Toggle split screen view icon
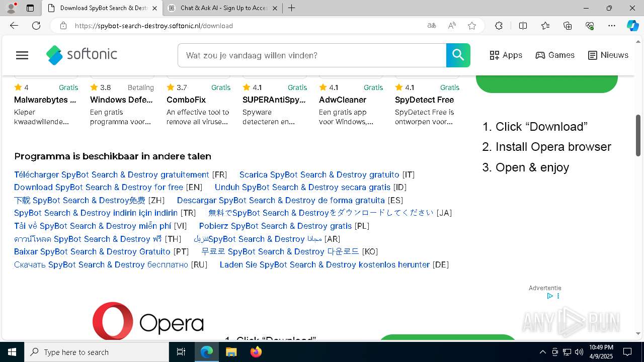This screenshot has height=362, width=644. pos(523,26)
